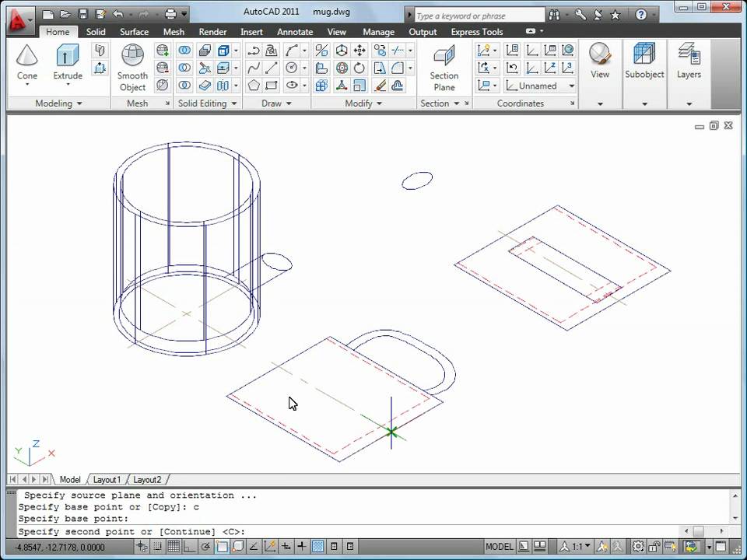This screenshot has height=560, width=747.
Task: Select the Rotate tool in Modify
Action: [359, 68]
